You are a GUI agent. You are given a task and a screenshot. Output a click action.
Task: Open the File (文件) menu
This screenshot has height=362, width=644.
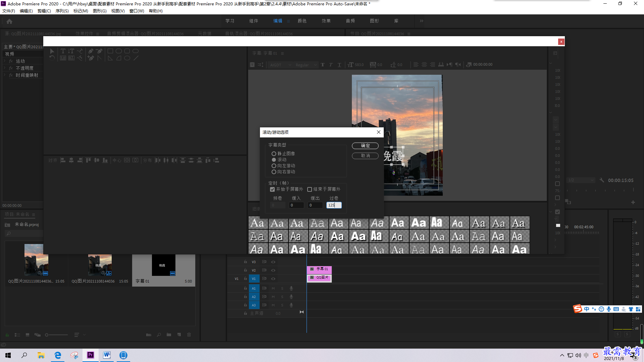(9, 11)
